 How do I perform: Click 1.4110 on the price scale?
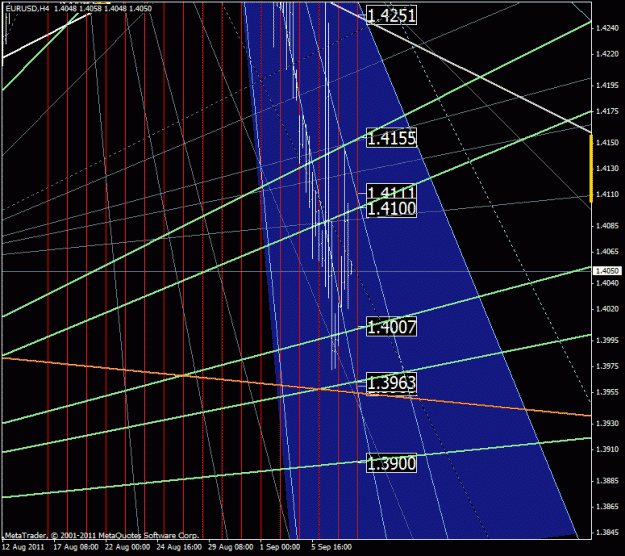tap(607, 195)
